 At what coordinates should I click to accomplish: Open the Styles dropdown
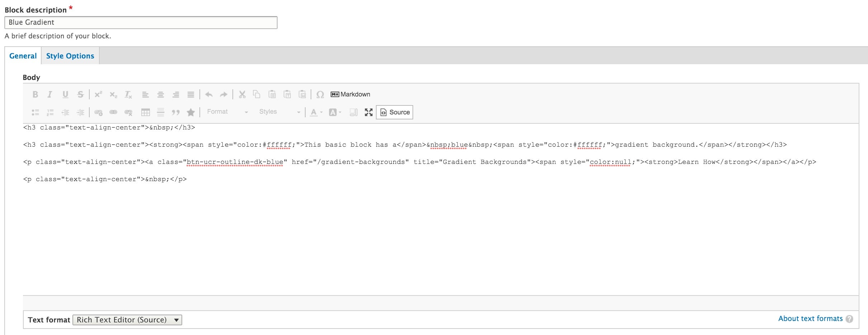click(x=280, y=112)
